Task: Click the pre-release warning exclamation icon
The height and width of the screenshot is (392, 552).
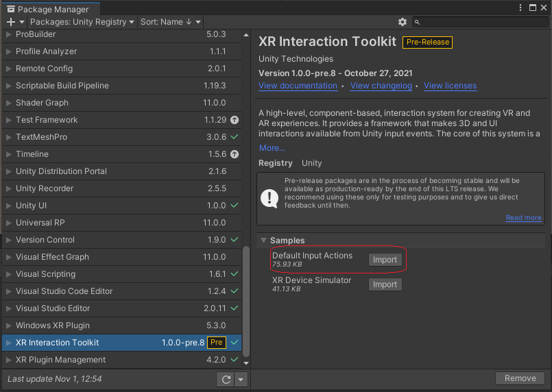Action: pos(269,199)
